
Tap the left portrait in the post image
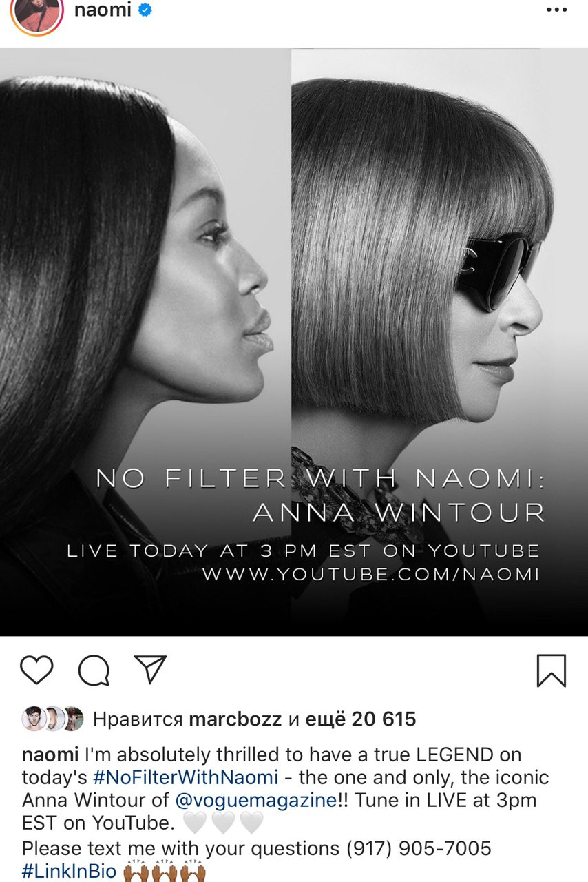pos(145,342)
